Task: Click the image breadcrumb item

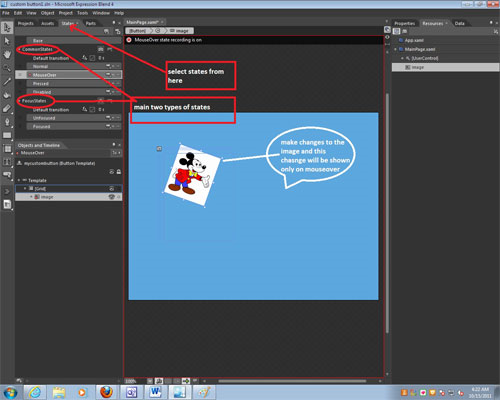Action: point(180,31)
